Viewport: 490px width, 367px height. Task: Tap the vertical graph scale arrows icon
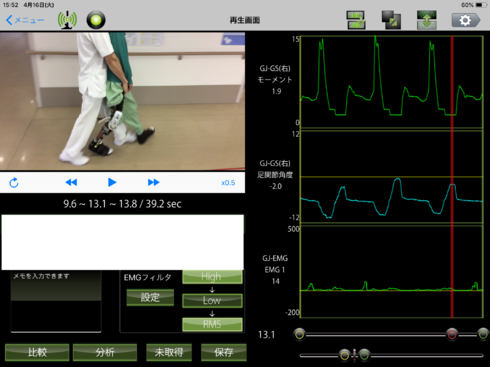(x=427, y=20)
